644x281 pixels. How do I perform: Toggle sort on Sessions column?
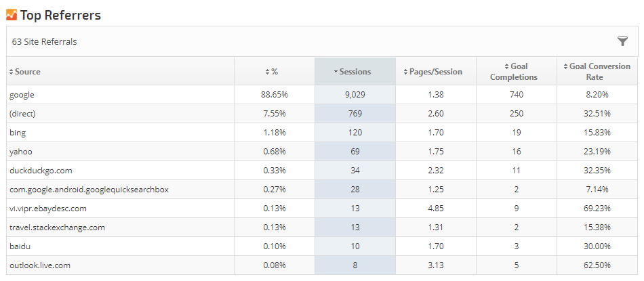coord(355,72)
